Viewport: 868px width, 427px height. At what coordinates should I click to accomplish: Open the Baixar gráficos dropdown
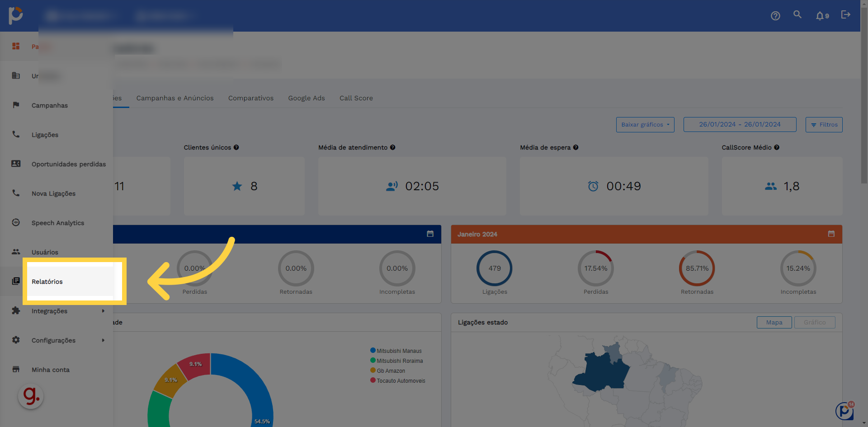click(645, 125)
